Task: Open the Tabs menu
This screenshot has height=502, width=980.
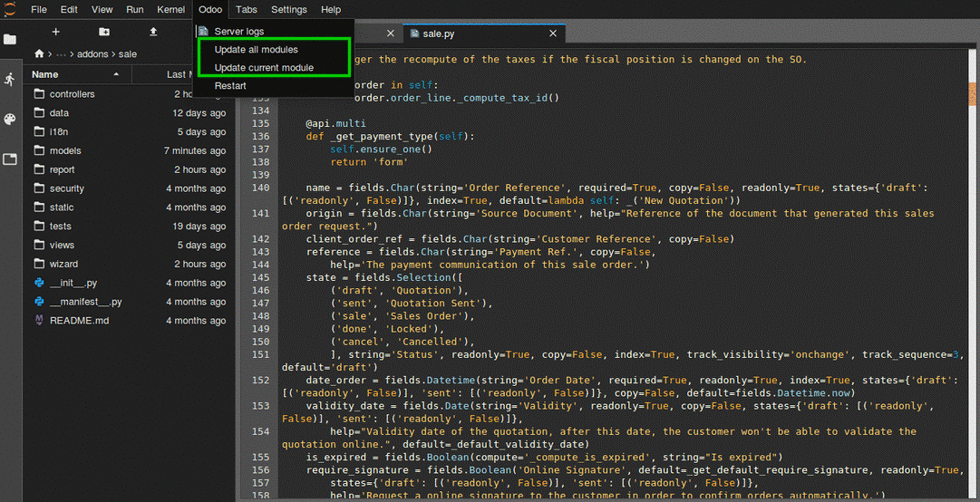Action: coord(247,9)
